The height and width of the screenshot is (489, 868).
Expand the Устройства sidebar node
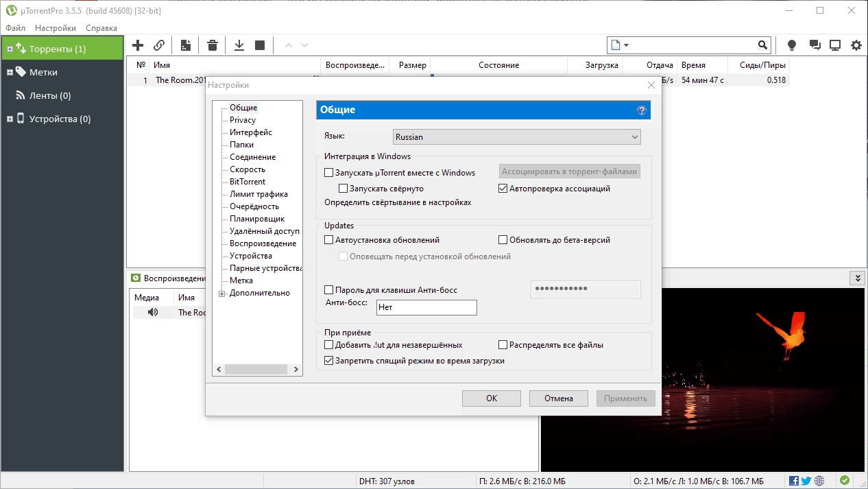(x=10, y=119)
